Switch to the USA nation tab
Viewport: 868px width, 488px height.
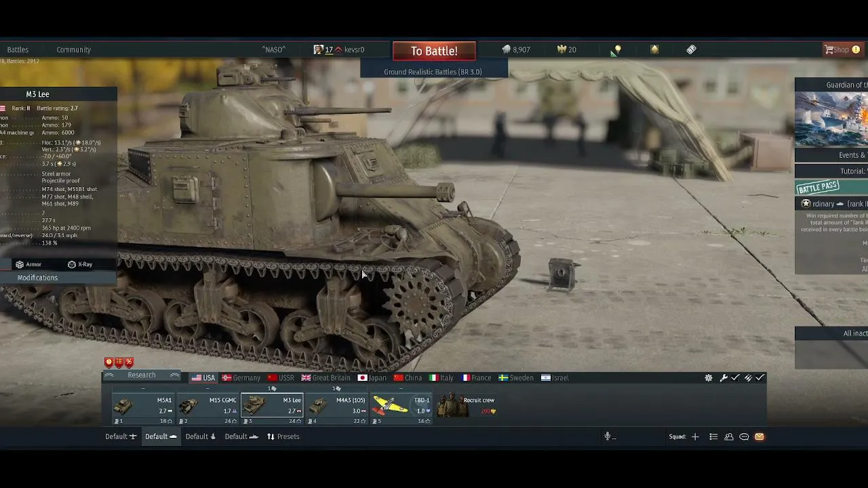pos(203,378)
